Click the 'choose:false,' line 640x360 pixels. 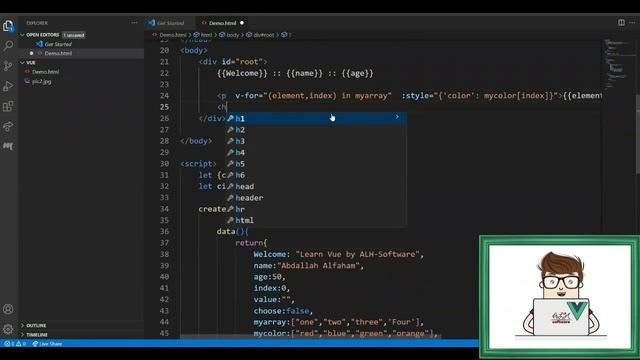point(283,311)
